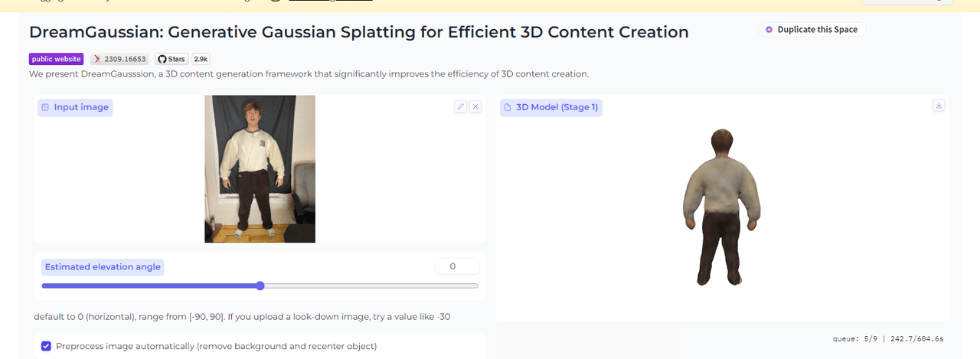Image resolution: width=980 pixels, height=359 pixels.
Task: Click the elevation angle slider handle
Action: coord(260,286)
